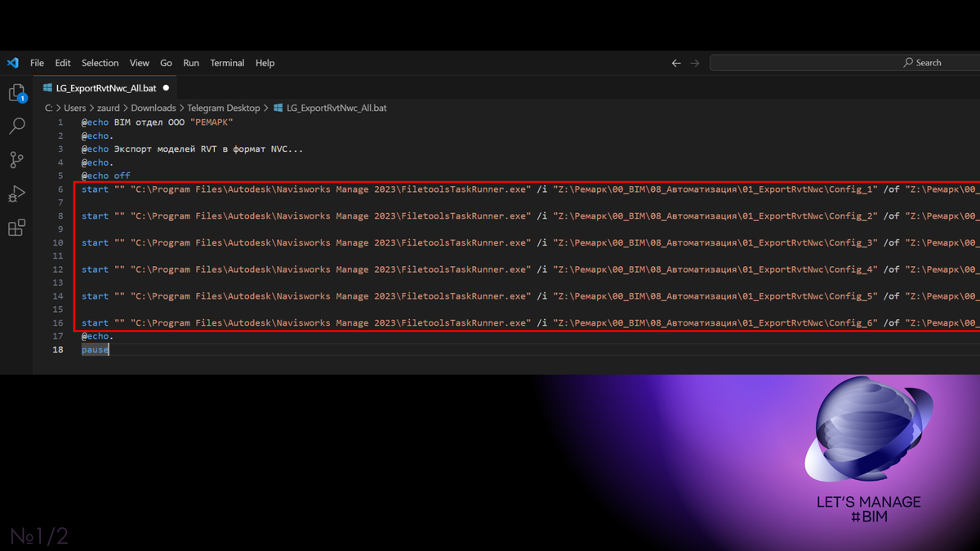This screenshot has height=551, width=980.
Task: Click "@echo off" on line 5
Action: [105, 176]
